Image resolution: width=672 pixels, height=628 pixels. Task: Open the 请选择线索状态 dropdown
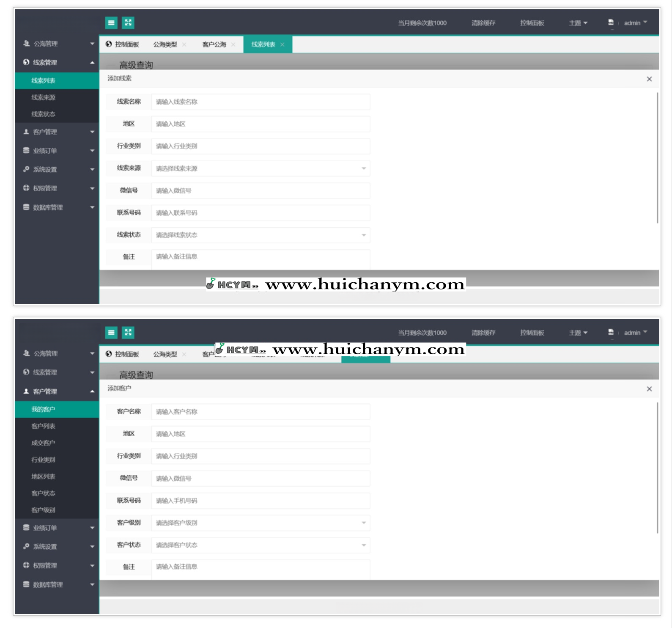[260, 235]
